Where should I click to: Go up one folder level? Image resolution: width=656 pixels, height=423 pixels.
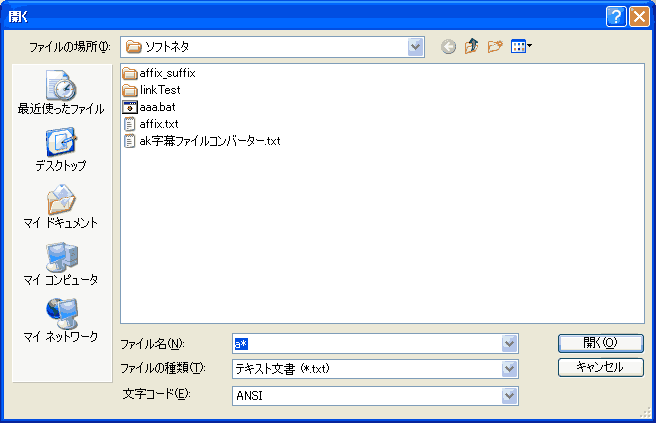coord(472,46)
